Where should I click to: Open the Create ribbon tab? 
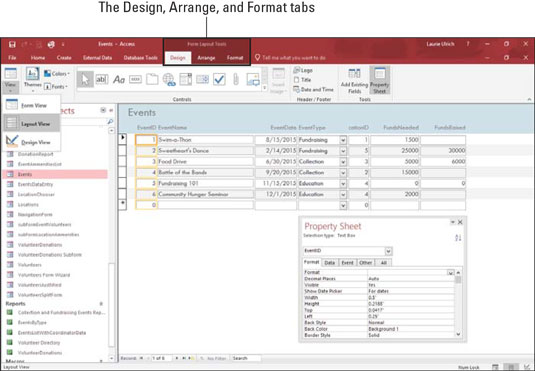(64, 58)
